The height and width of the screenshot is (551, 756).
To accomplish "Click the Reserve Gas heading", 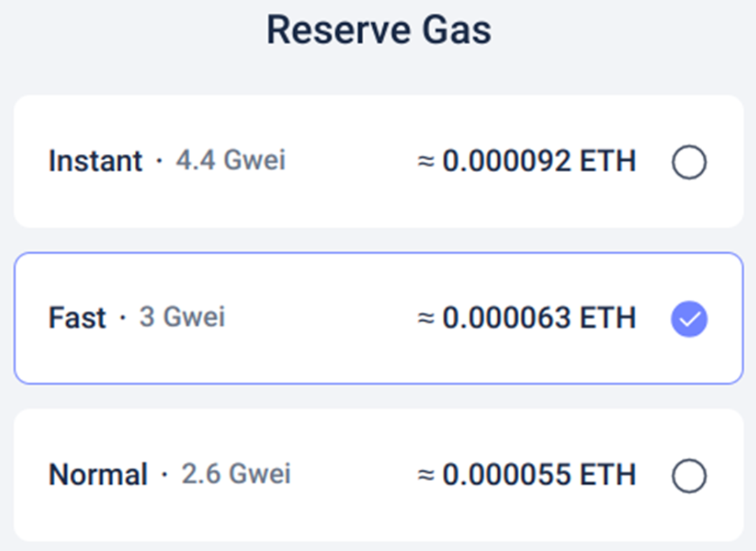I will [379, 31].
